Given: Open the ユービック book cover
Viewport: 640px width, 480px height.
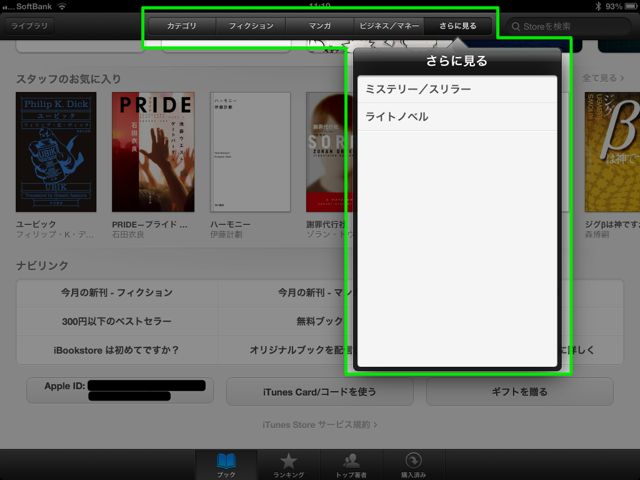Looking at the screenshot, I should coord(56,152).
